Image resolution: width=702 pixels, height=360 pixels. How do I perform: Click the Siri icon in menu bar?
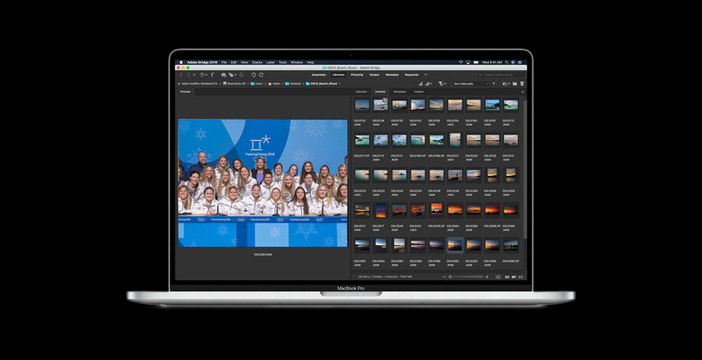(x=513, y=62)
